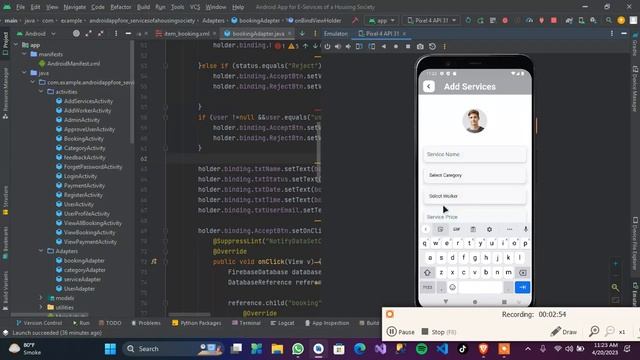Stop the screen recording
The height and width of the screenshot is (360, 640).
point(439,332)
